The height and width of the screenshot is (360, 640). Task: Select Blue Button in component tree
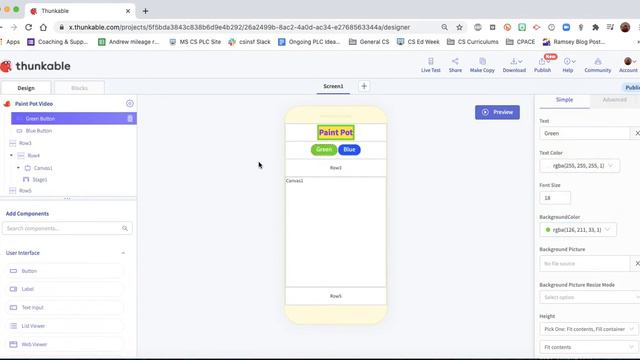(38, 131)
